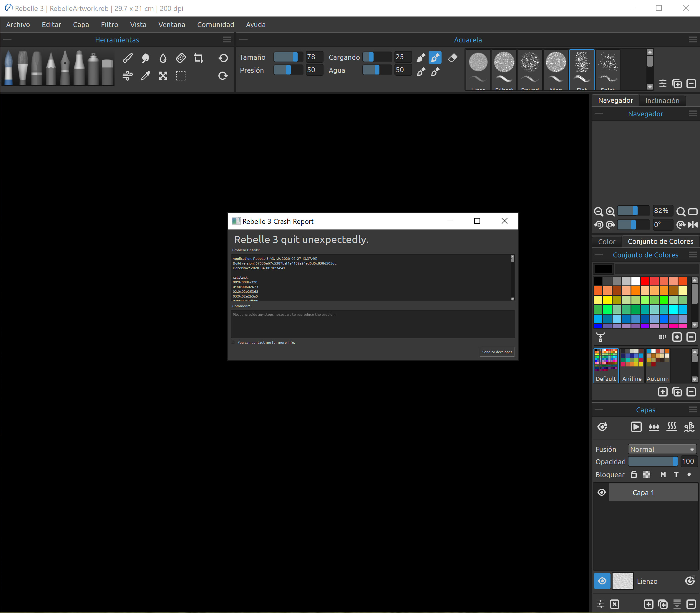The width and height of the screenshot is (700, 613).
Task: Select the Autumn color set
Action: tap(657, 365)
